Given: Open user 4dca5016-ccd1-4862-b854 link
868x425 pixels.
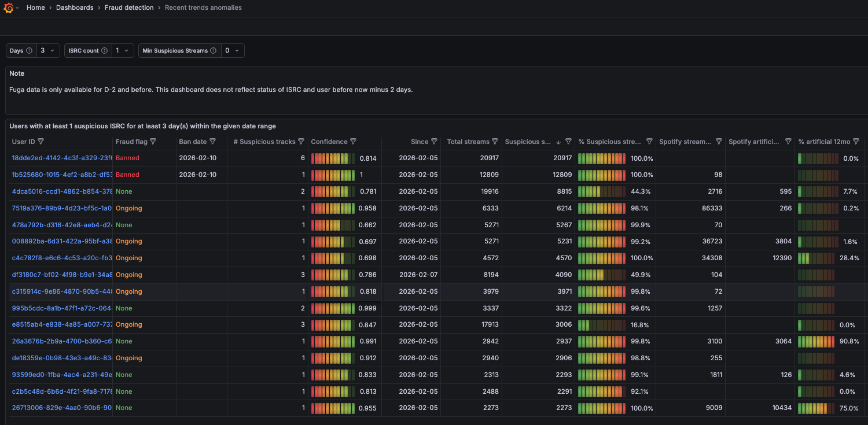Looking at the screenshot, I should [x=62, y=191].
